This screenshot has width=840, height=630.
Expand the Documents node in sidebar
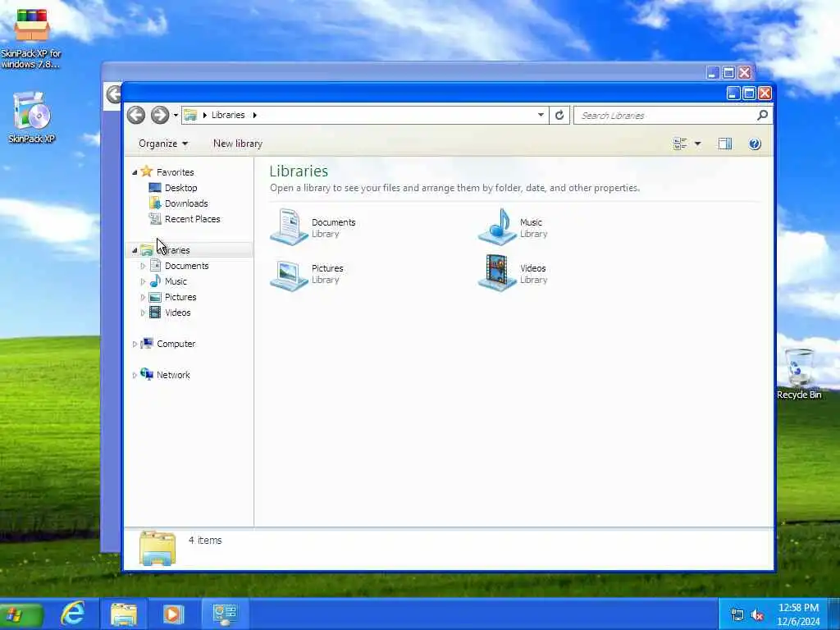(143, 266)
